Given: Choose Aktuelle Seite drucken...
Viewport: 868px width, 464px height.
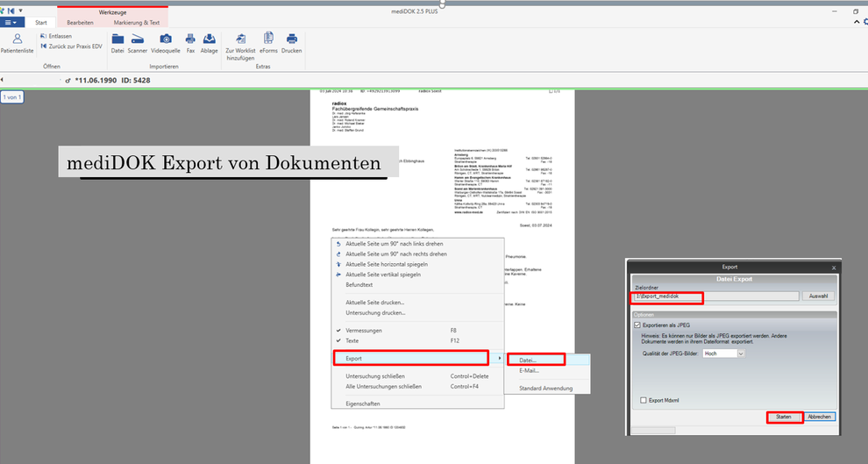Looking at the screenshot, I should click(x=417, y=303).
